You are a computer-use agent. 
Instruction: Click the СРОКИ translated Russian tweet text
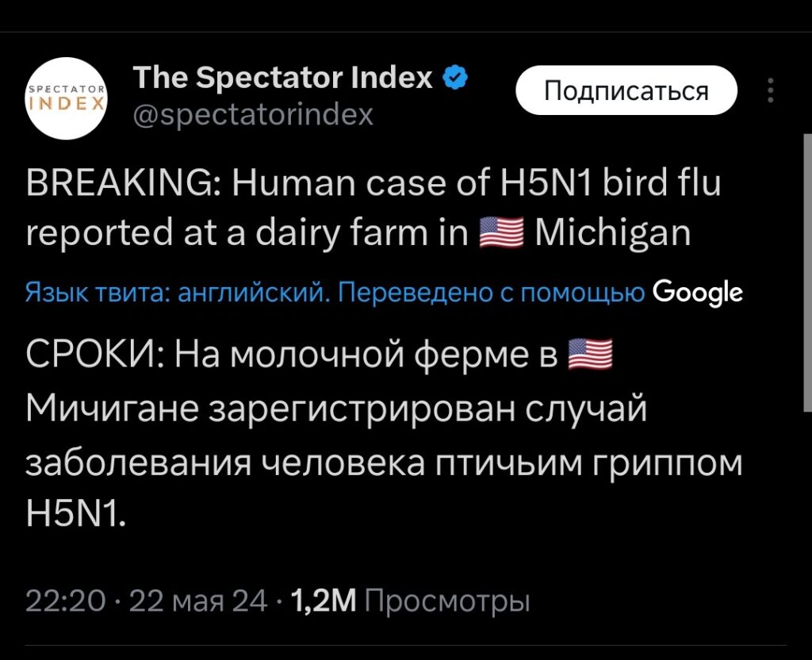point(383,434)
